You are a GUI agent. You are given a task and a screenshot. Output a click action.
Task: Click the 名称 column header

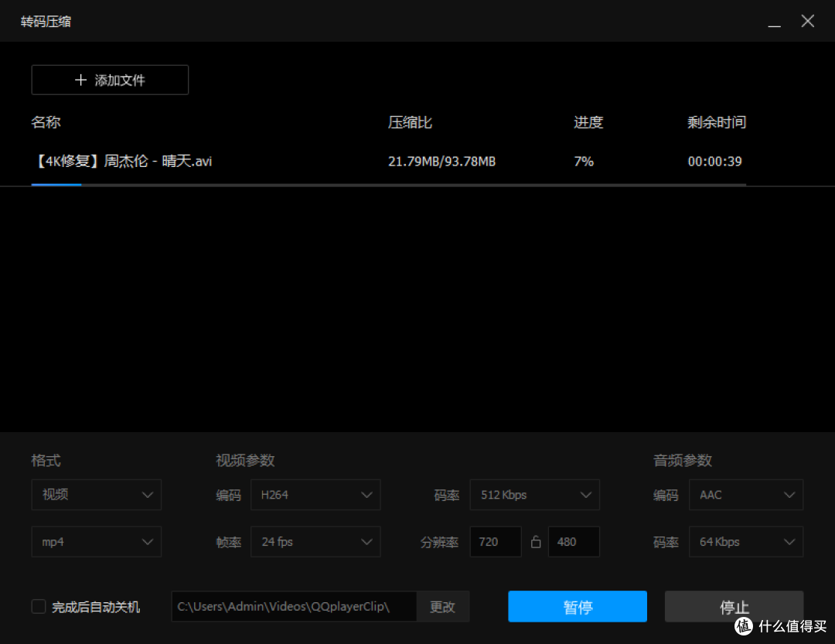(46, 122)
